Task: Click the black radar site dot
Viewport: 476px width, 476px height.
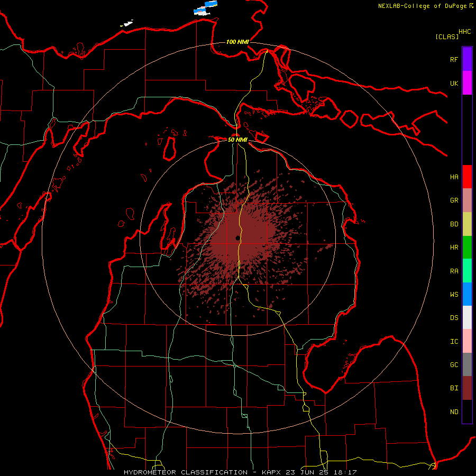Action: pos(237,238)
